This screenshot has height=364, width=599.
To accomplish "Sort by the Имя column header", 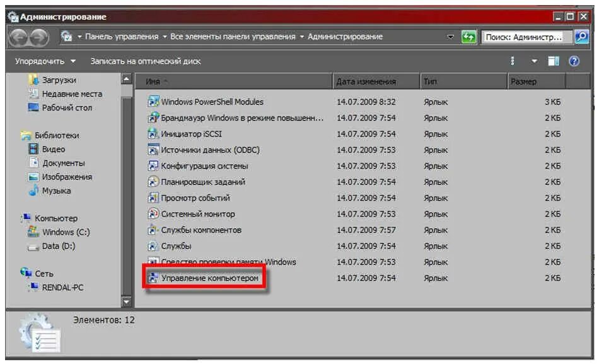I will coord(234,81).
